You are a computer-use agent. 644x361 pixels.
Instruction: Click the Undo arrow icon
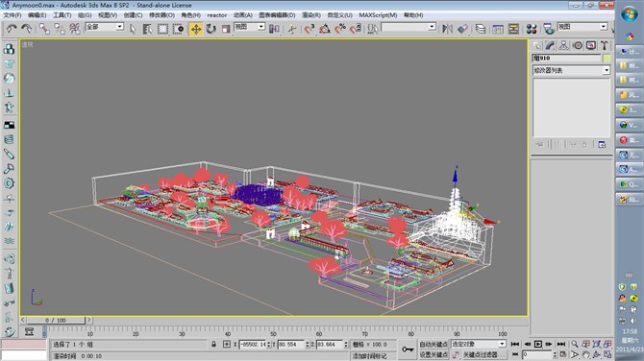pyautogui.click(x=12, y=29)
